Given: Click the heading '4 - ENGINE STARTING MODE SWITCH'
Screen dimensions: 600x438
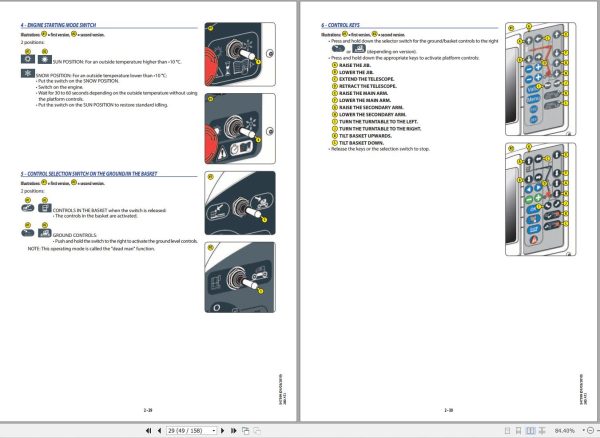Looking at the screenshot, I should pyautogui.click(x=58, y=25).
